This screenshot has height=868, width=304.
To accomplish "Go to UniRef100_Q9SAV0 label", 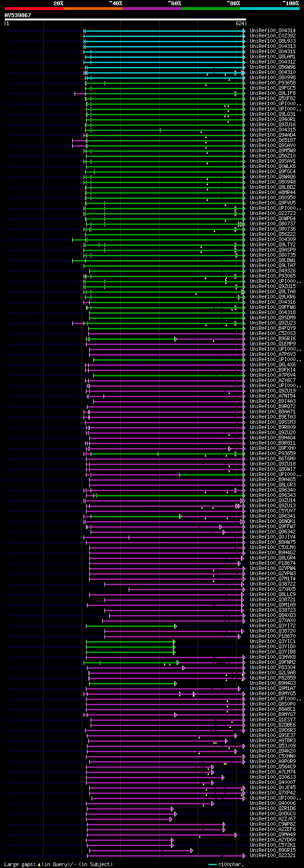I will point(273,145).
